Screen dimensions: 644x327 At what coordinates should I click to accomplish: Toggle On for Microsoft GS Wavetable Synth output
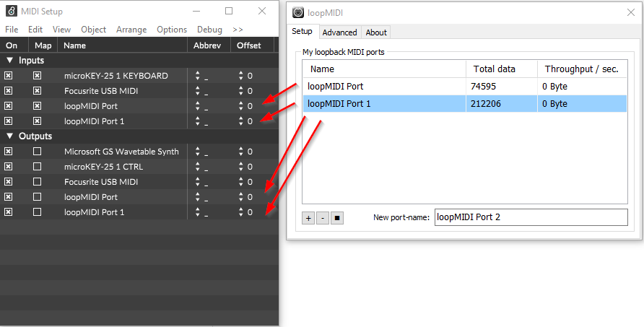click(8, 152)
